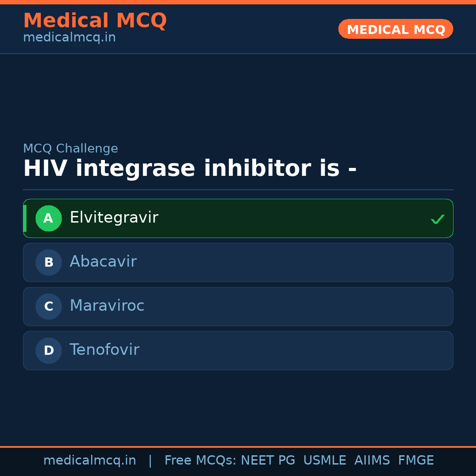This screenshot has height=476, width=476.
Task: Select the Elvitegravir answer option
Action: pos(238,218)
